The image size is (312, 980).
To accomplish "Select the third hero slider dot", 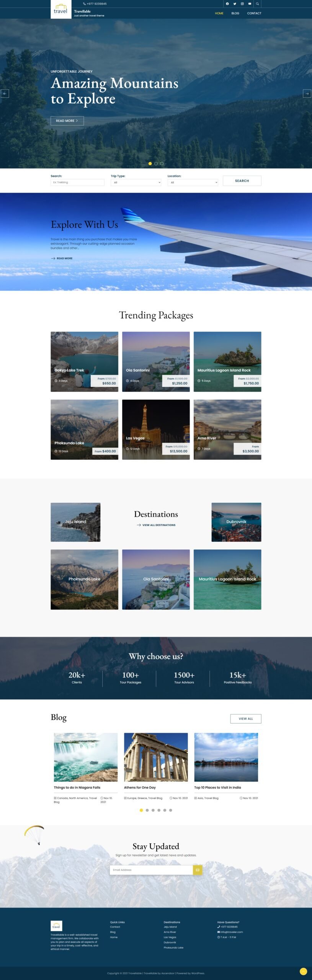I will [x=162, y=163].
